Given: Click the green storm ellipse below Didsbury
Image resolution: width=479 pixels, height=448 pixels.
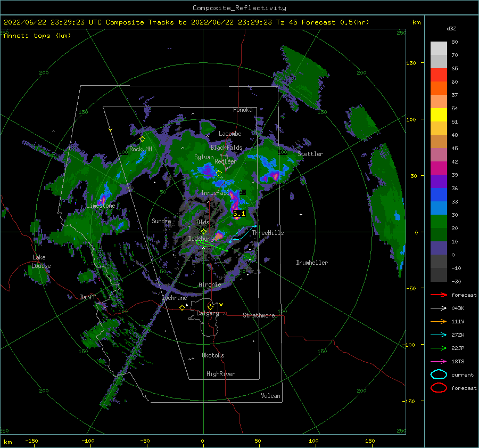Looking at the screenshot, I should (x=204, y=243).
